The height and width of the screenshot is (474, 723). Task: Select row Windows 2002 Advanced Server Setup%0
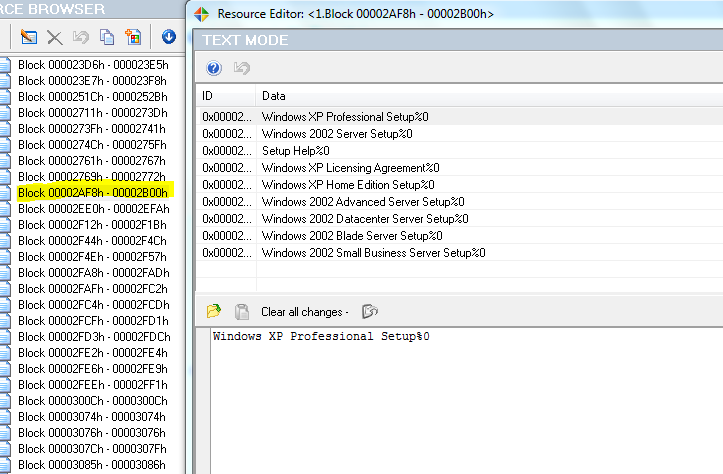point(460,202)
